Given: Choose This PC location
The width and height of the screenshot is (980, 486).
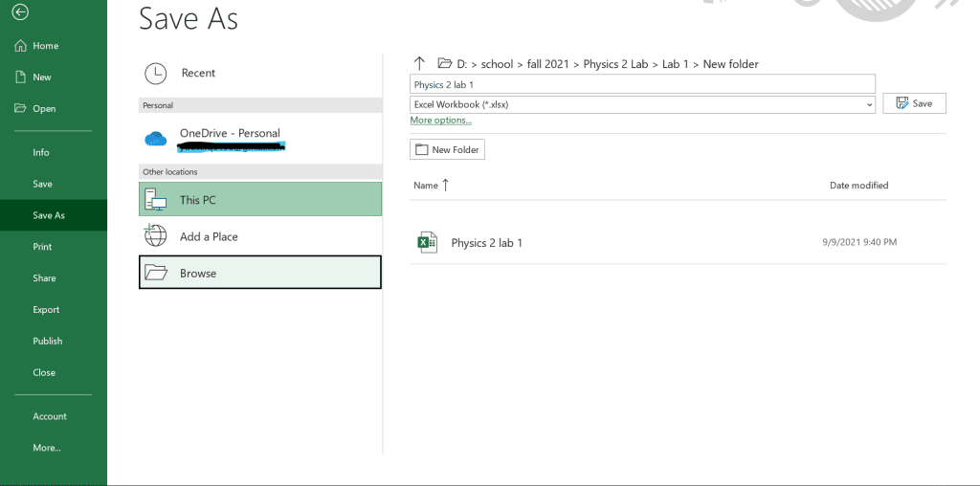Looking at the screenshot, I should coord(259,200).
